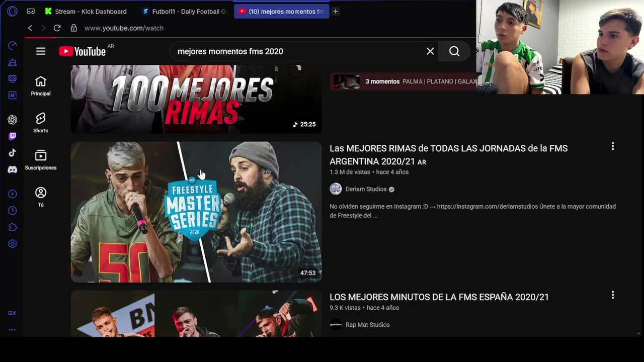Open the YouTube hamburger guide menu

tap(41, 51)
